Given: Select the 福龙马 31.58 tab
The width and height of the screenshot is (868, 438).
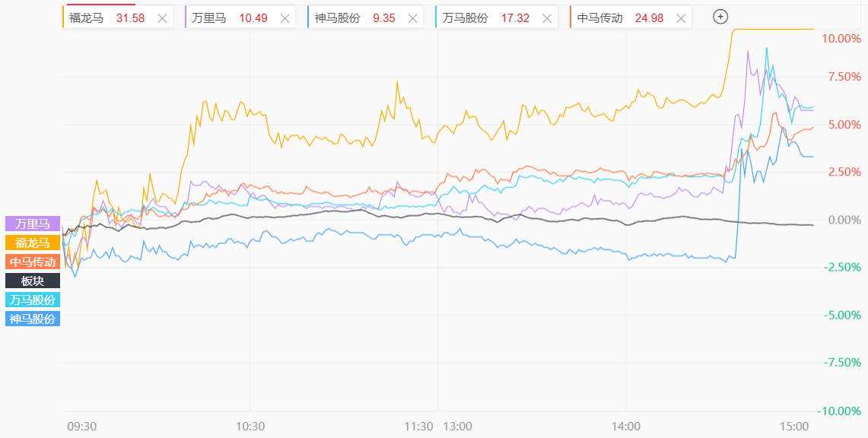Looking at the screenshot, I should pos(108,18).
